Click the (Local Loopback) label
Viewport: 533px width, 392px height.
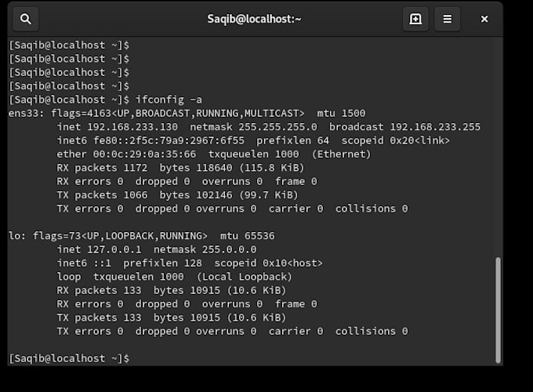click(244, 277)
